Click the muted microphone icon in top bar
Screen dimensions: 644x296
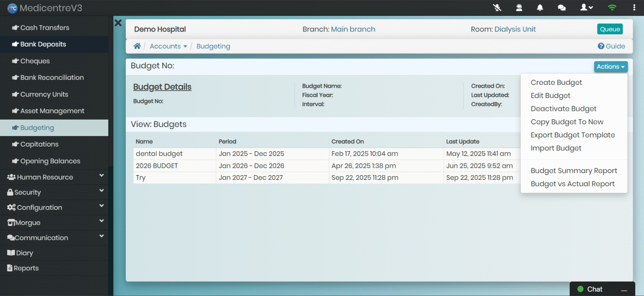click(497, 8)
